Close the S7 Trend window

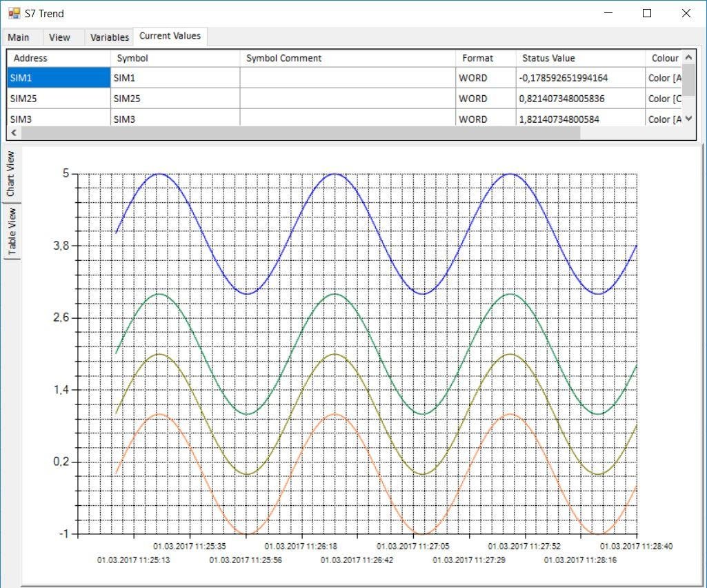tap(686, 13)
